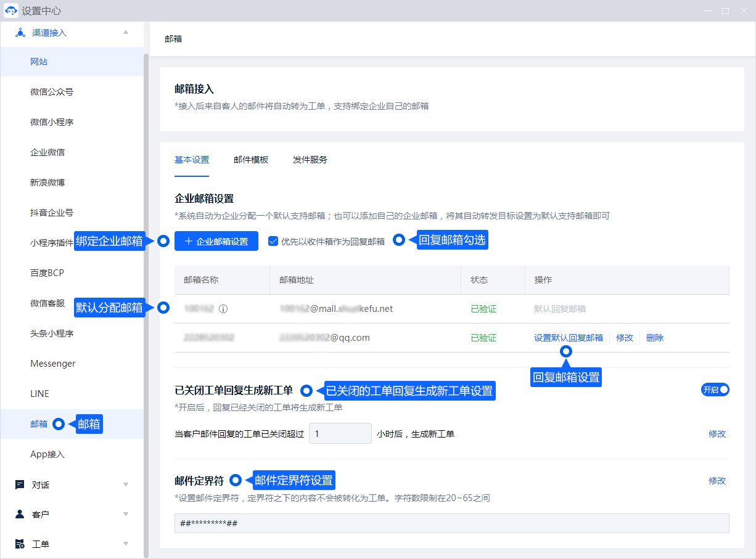The height and width of the screenshot is (559, 756).
Task: Collapse the 渠道接入 section arrow
Action: tap(126, 32)
